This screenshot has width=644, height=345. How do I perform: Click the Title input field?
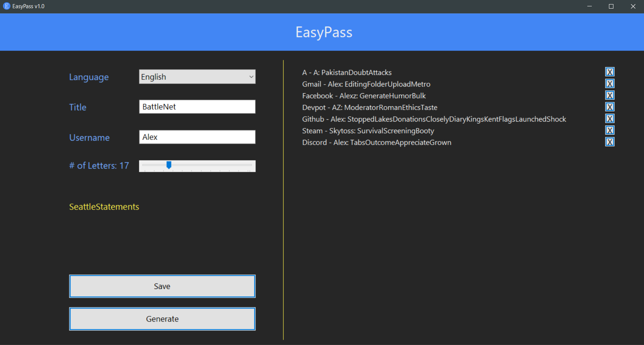click(x=197, y=107)
